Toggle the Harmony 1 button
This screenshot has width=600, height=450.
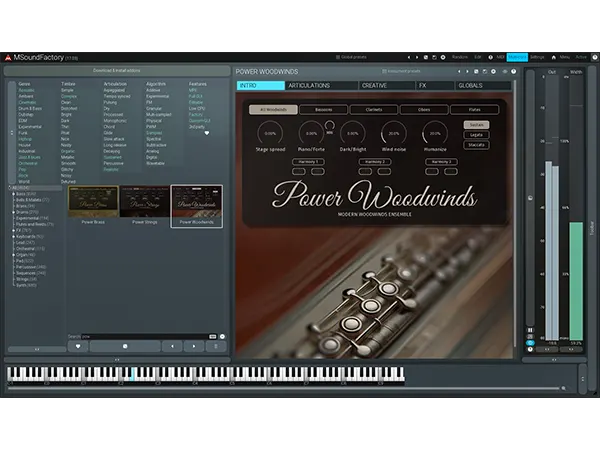click(x=308, y=162)
